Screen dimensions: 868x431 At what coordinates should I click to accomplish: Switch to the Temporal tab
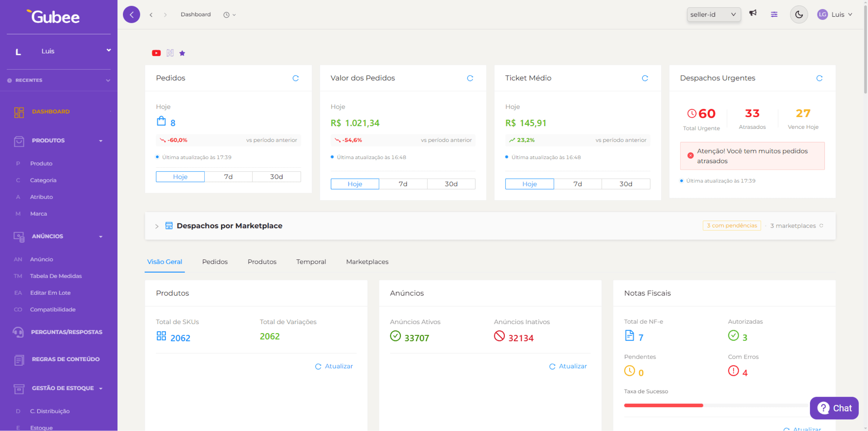311,261
